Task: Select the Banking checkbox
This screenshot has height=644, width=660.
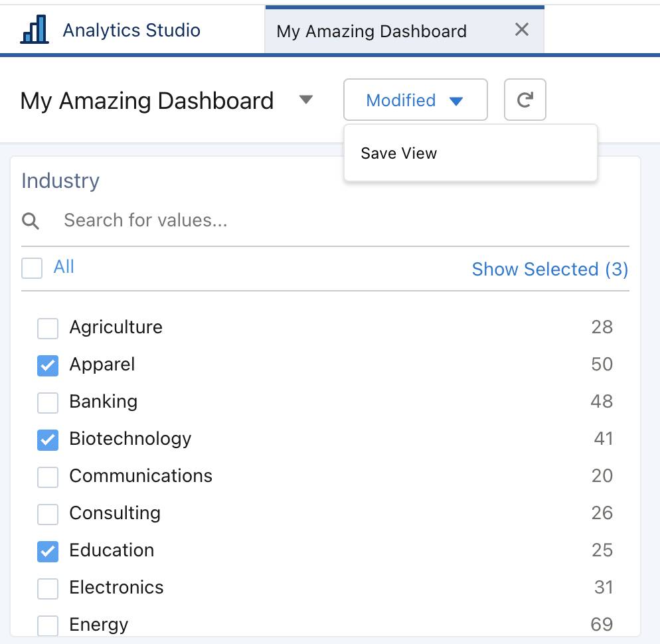Action: point(47,401)
